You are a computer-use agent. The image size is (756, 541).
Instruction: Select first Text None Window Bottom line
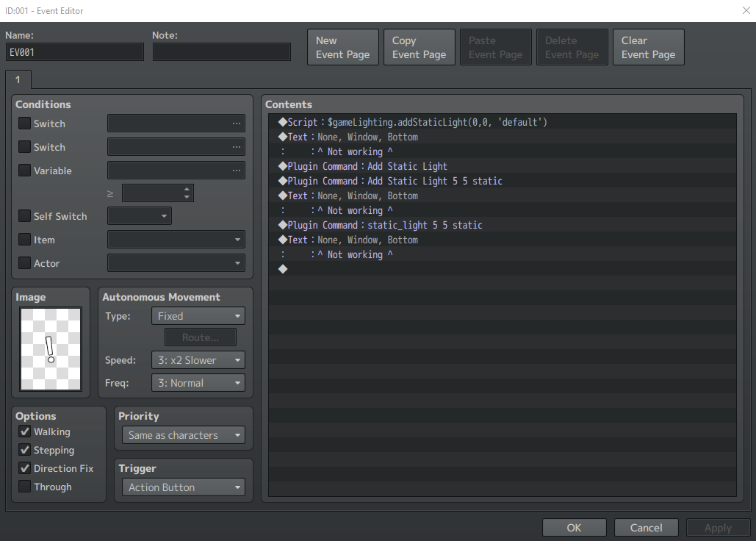coord(503,137)
